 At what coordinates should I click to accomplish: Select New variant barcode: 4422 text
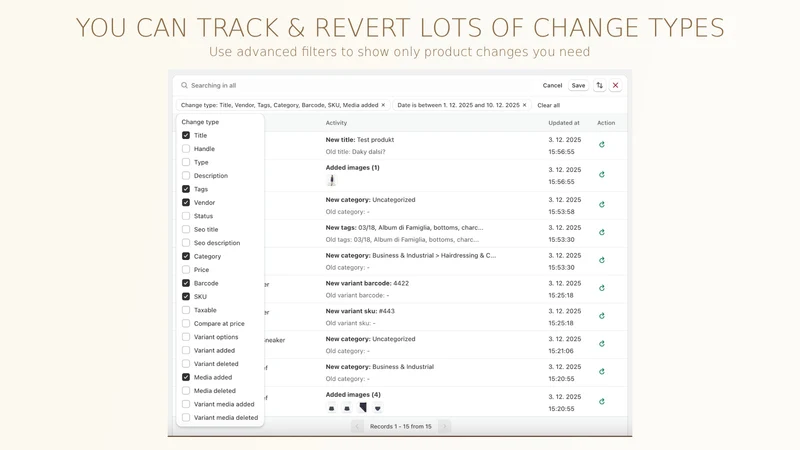367,283
